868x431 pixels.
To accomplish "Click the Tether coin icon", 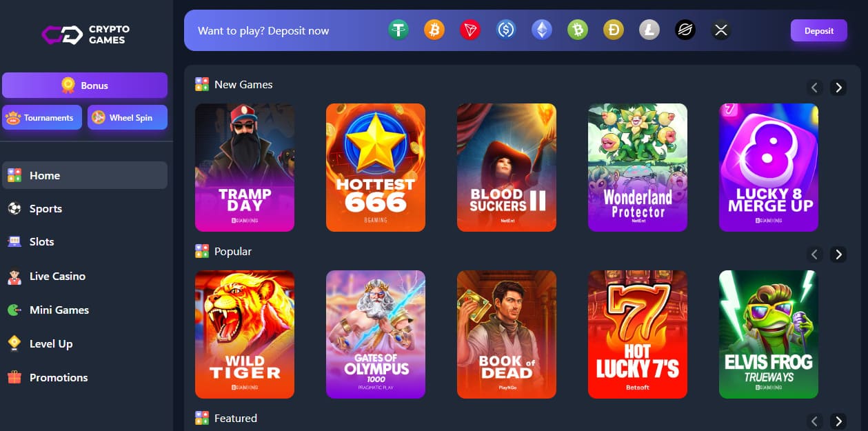I will point(398,30).
